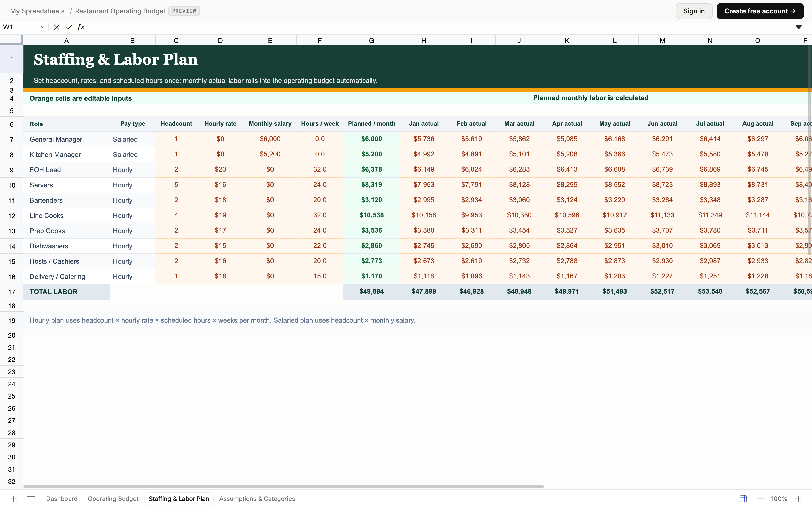Image resolution: width=812 pixels, height=508 pixels.
Task: Click the fx function icon
Action: (x=81, y=27)
